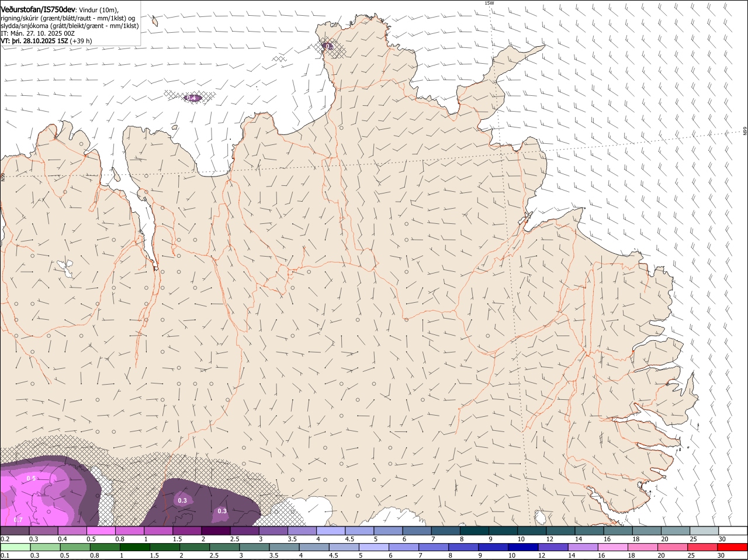Click the Veðurstofan/IS750dev title text
The height and width of the screenshot is (560, 748).
(x=38, y=9)
